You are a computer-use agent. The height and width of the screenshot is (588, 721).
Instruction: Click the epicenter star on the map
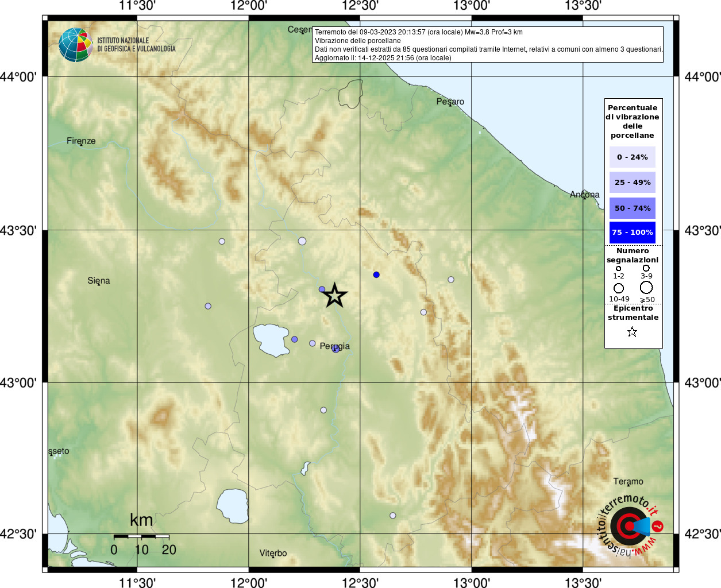coord(335,296)
